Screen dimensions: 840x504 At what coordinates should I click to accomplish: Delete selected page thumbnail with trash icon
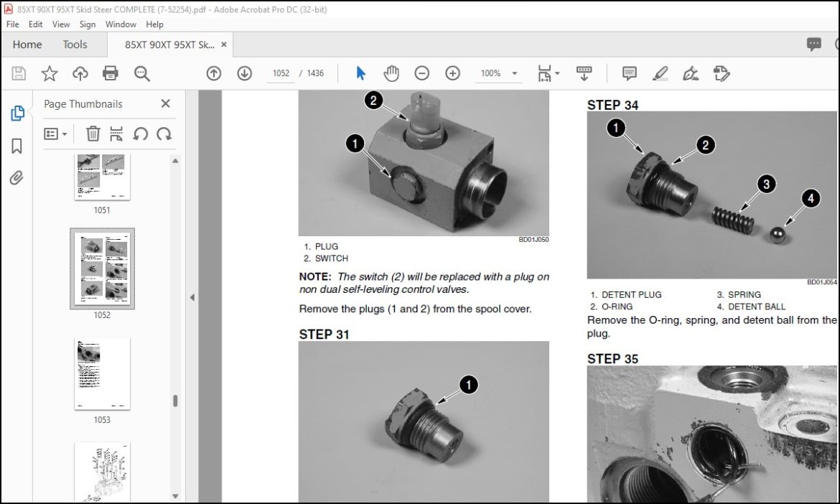tap(93, 134)
